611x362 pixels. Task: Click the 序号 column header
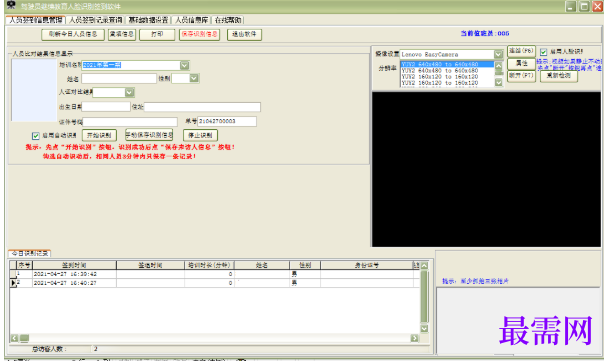click(x=25, y=265)
